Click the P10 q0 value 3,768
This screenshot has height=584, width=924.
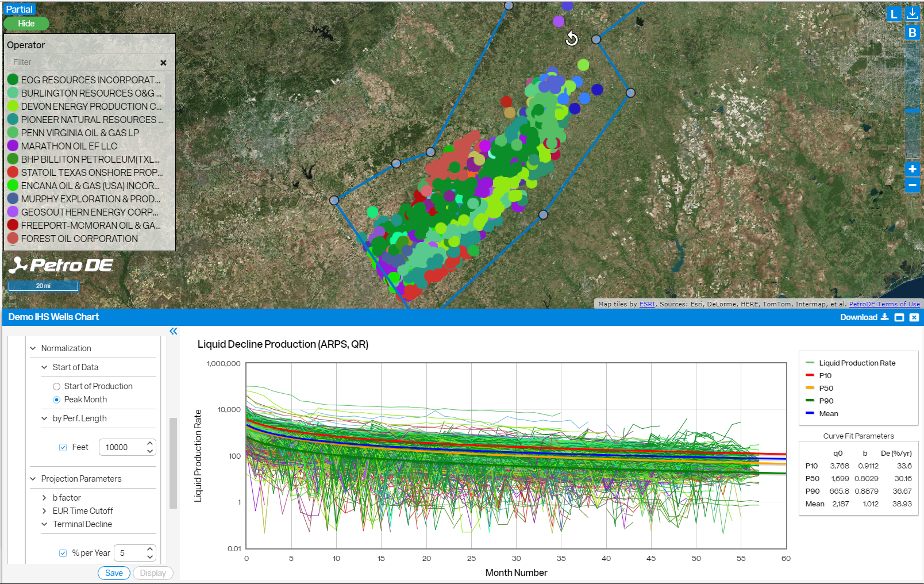(x=840, y=466)
